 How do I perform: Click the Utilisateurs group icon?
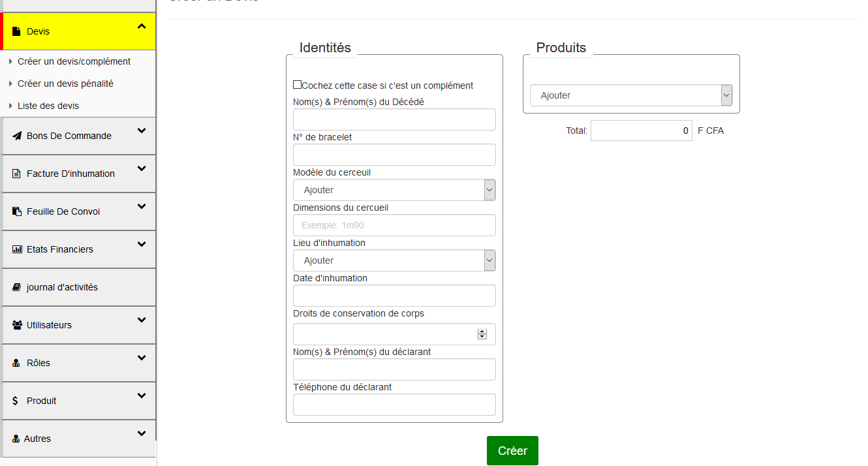pyautogui.click(x=17, y=325)
